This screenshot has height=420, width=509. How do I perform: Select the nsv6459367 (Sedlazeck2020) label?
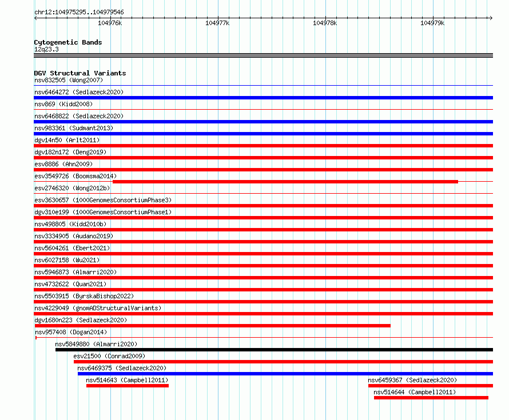click(x=412, y=380)
